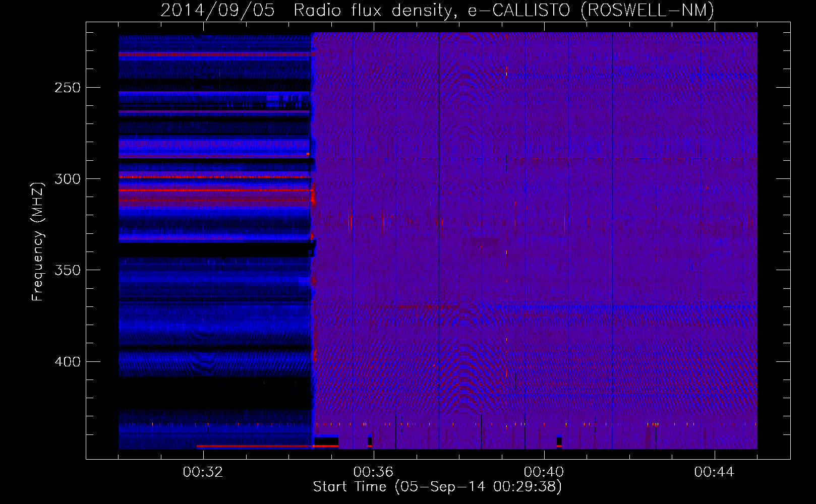This screenshot has width=816, height=504.
Task: Click the Frequency (MHZ) axis label
Action: (x=37, y=241)
